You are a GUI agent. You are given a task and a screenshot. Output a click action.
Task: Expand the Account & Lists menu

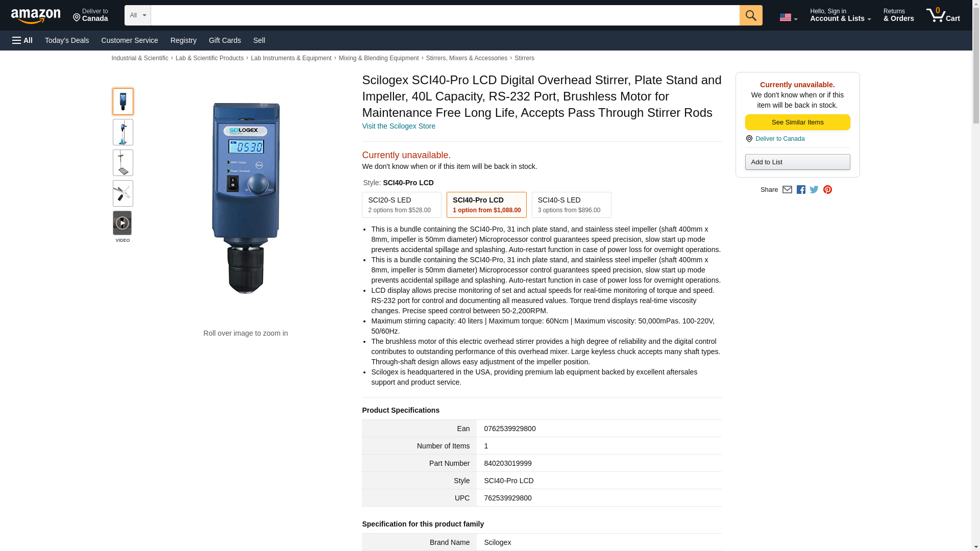coord(840,15)
